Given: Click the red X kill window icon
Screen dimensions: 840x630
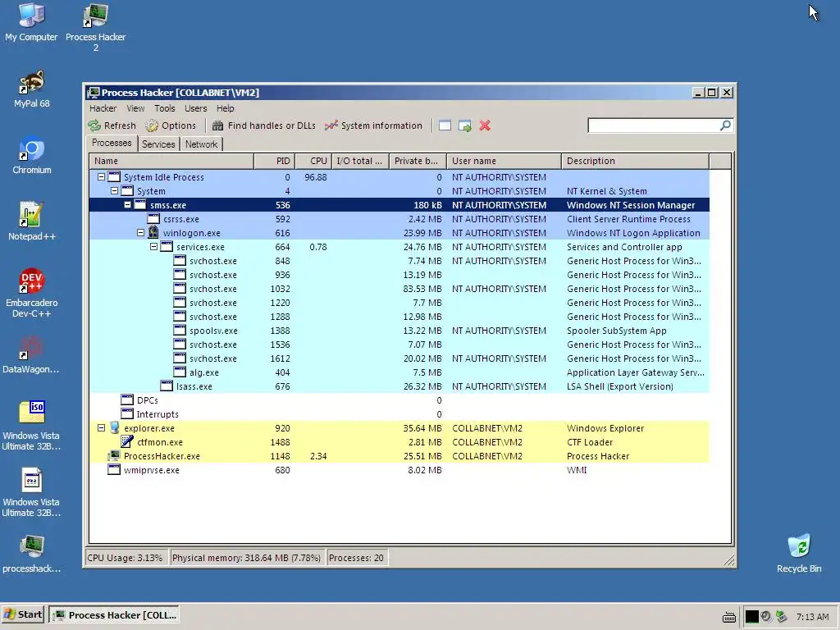Looking at the screenshot, I should pyautogui.click(x=485, y=126).
